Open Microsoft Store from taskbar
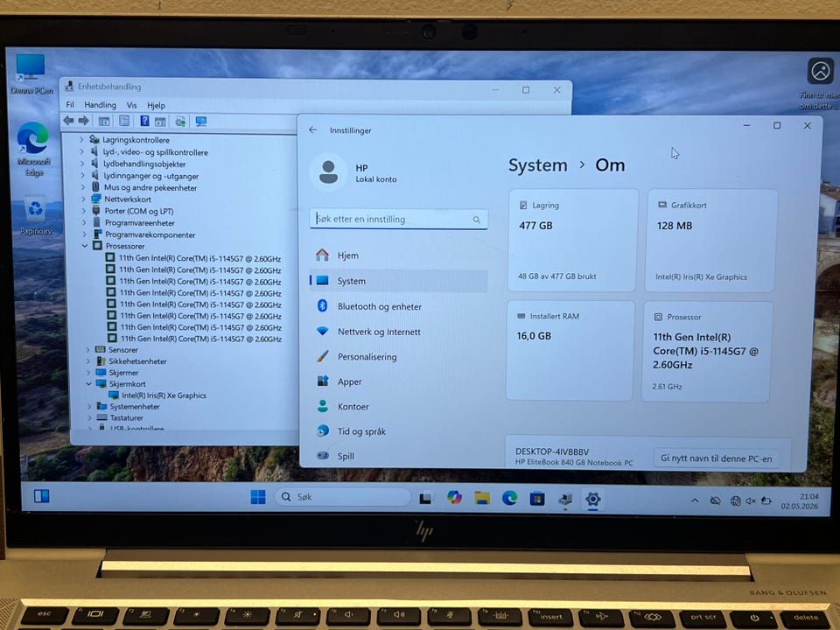The height and width of the screenshot is (630, 840). [537, 499]
